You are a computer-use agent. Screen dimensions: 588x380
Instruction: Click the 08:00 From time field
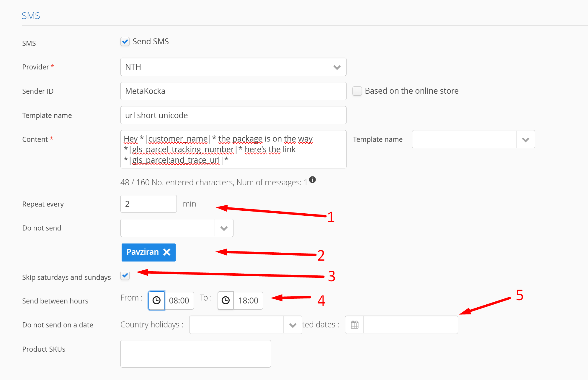point(179,301)
